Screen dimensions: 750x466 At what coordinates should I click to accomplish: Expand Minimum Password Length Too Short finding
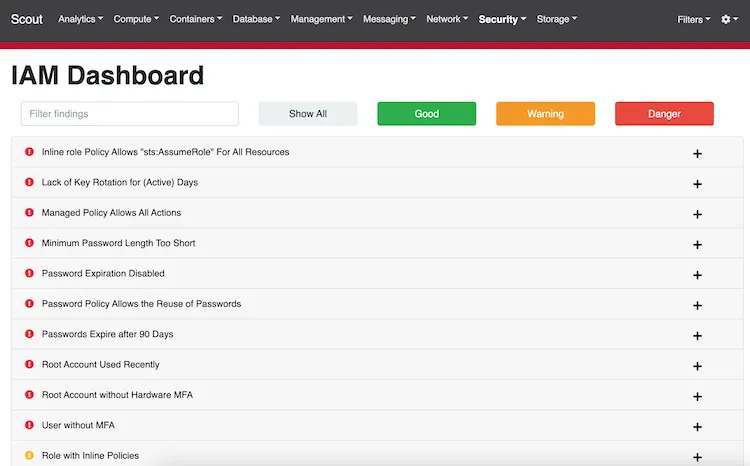[697, 244]
